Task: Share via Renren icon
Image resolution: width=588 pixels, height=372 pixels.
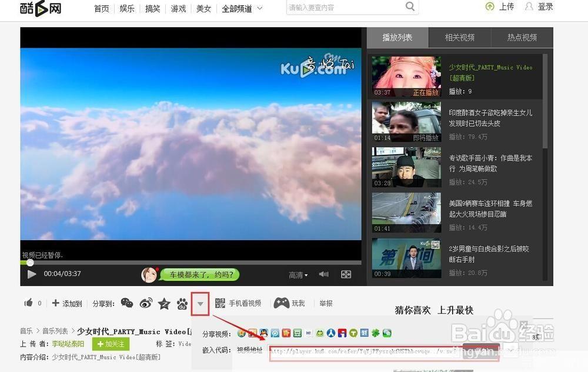Action: coord(331,333)
